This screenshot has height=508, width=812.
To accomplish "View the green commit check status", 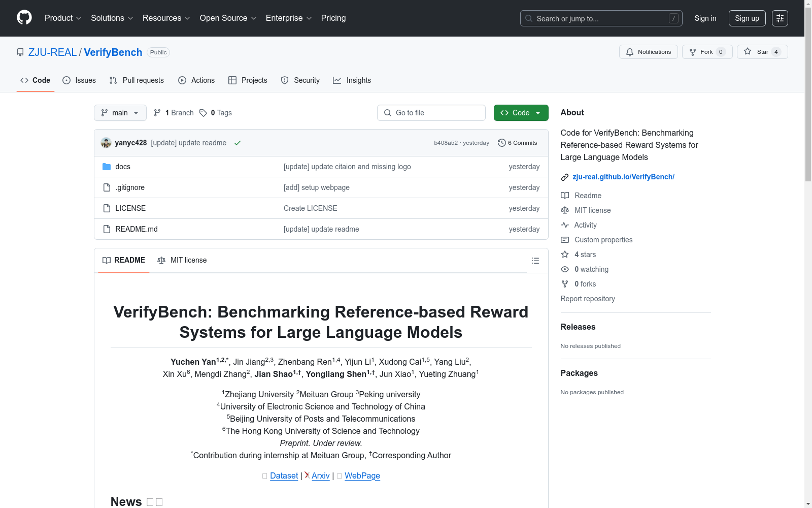I will (x=237, y=143).
